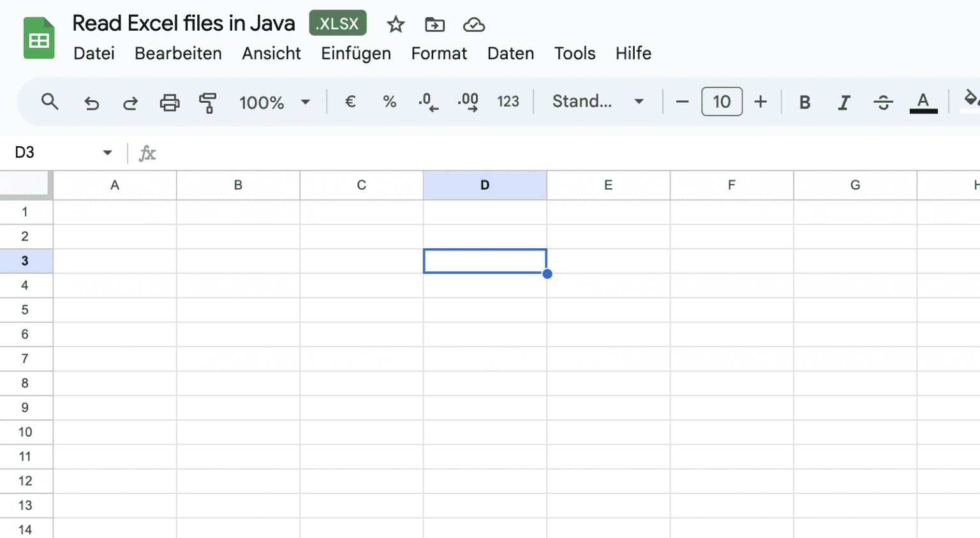Select column F header

point(731,185)
